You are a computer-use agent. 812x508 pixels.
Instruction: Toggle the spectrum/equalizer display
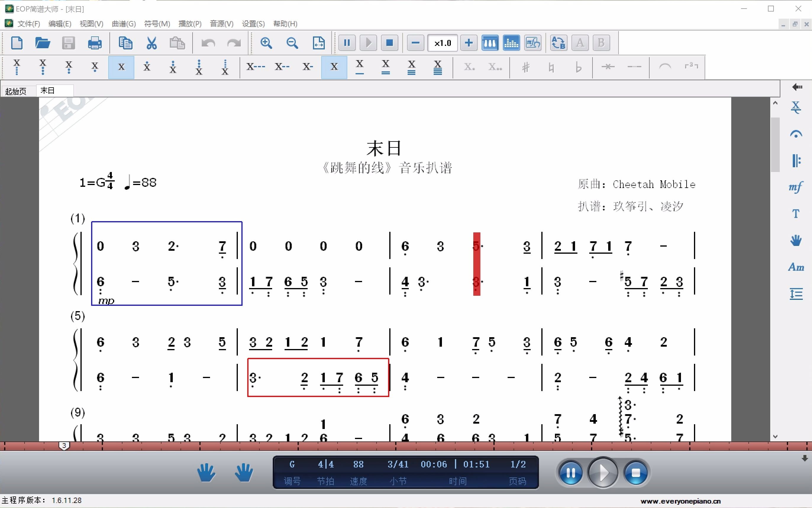point(511,43)
